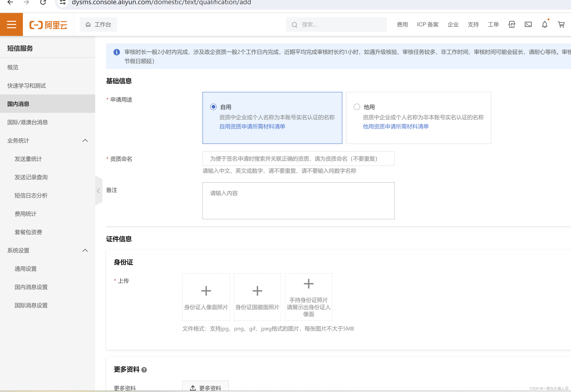This screenshot has width=571, height=392.
Task: Open the 工单 header menu
Action: coord(493,25)
